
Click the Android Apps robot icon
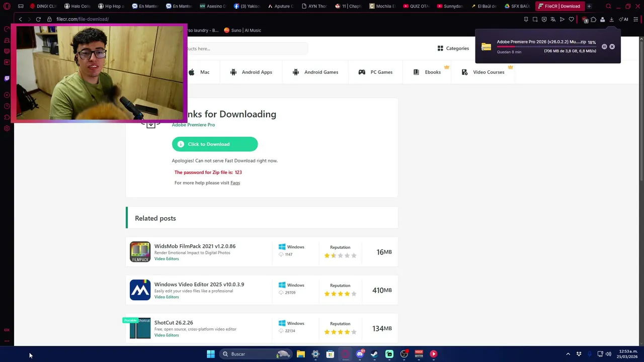233,72
